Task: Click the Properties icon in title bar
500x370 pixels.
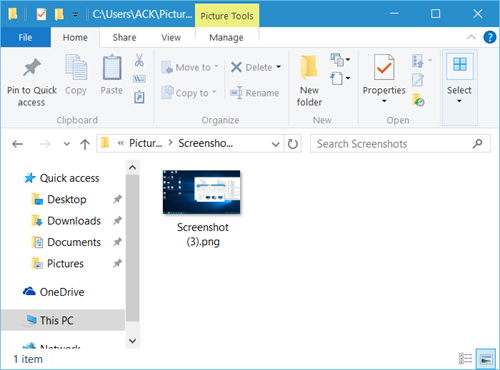Action: tap(41, 14)
